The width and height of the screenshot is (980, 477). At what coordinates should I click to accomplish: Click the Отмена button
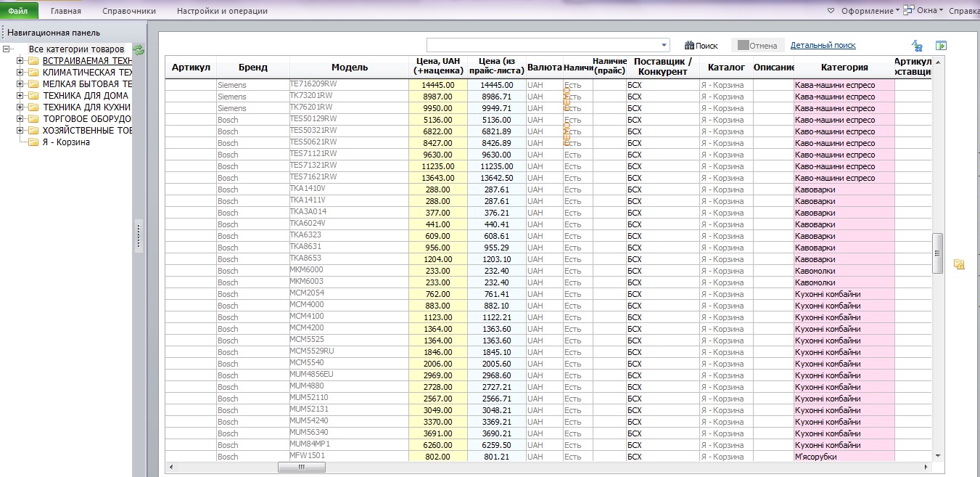click(757, 46)
